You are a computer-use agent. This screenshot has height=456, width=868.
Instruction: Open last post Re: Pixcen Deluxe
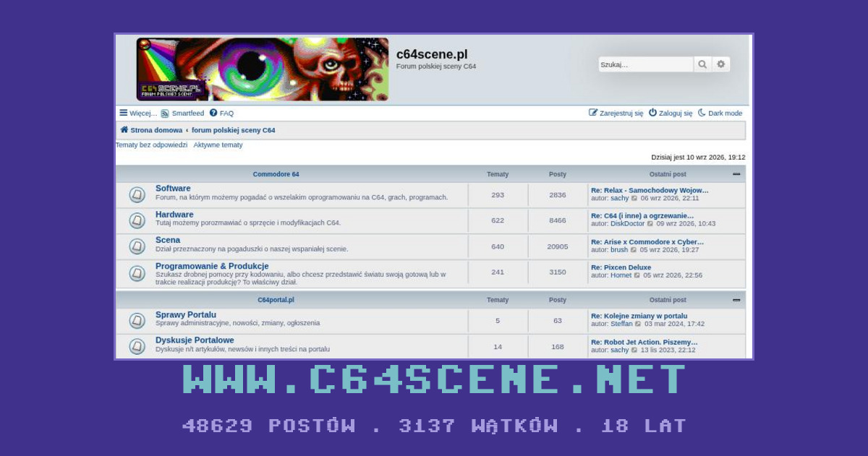[621, 267]
